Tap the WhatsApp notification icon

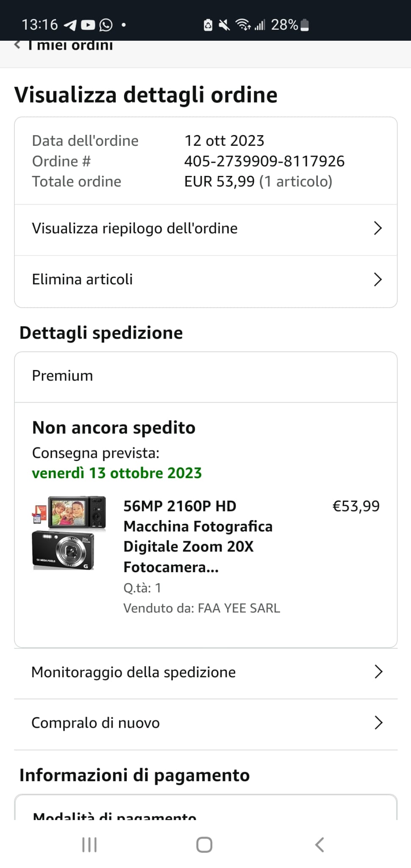[106, 25]
